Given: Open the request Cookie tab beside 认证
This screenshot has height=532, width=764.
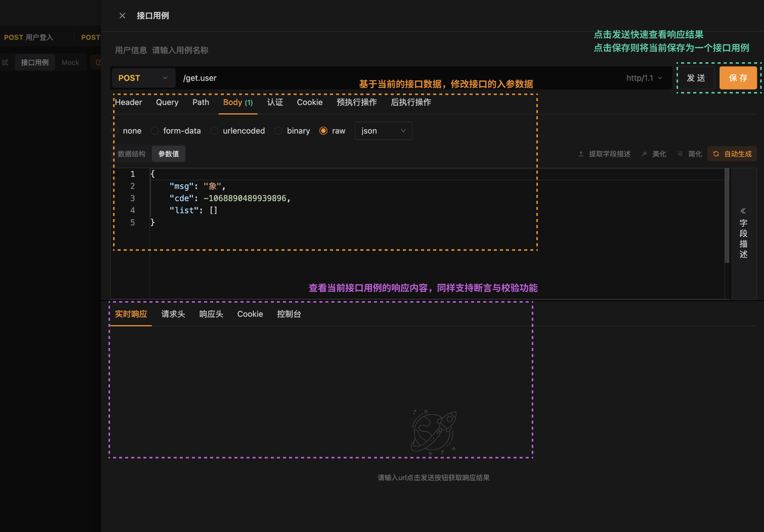Looking at the screenshot, I should (310, 102).
